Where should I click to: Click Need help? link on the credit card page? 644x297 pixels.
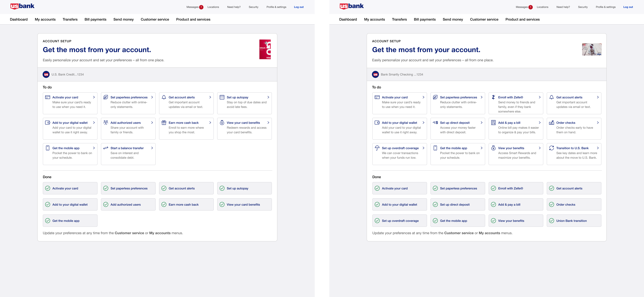pyautogui.click(x=234, y=7)
